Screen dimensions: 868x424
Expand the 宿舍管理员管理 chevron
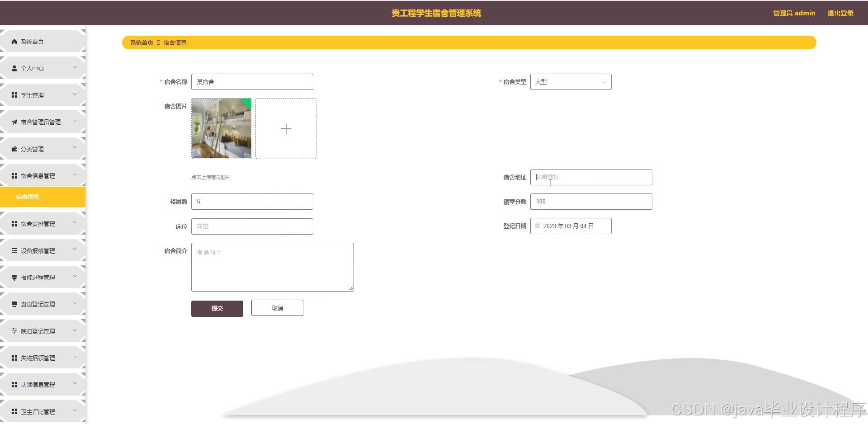pyautogui.click(x=75, y=121)
